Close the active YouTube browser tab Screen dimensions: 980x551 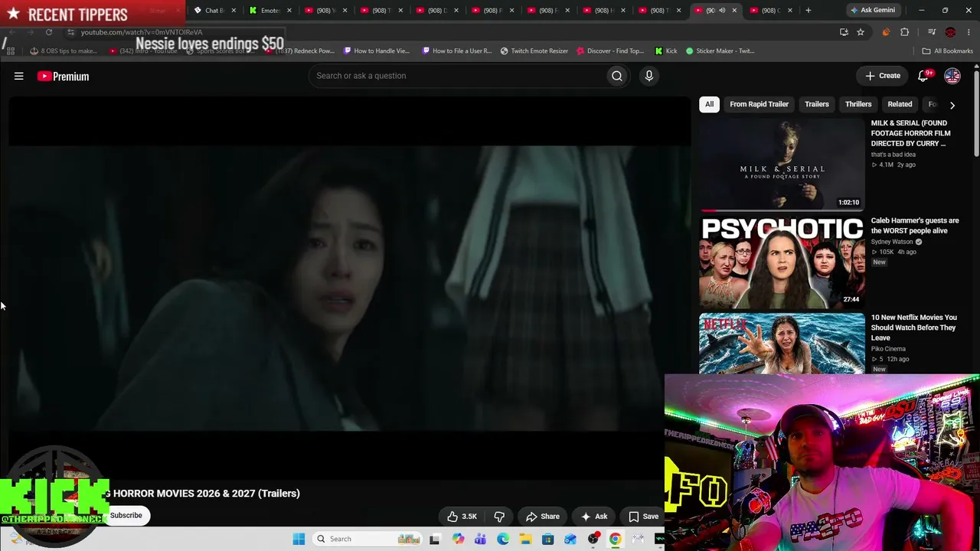(x=734, y=10)
